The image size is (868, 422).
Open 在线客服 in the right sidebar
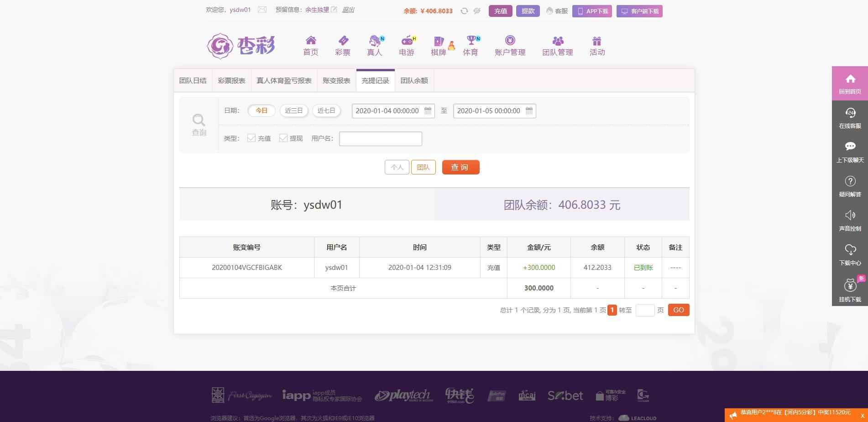point(850,118)
